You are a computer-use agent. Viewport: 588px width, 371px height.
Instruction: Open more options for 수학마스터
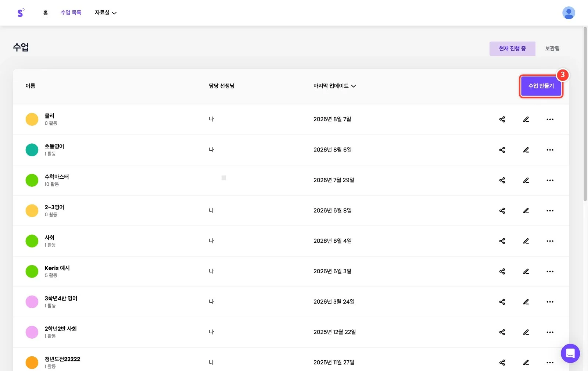[x=550, y=180]
